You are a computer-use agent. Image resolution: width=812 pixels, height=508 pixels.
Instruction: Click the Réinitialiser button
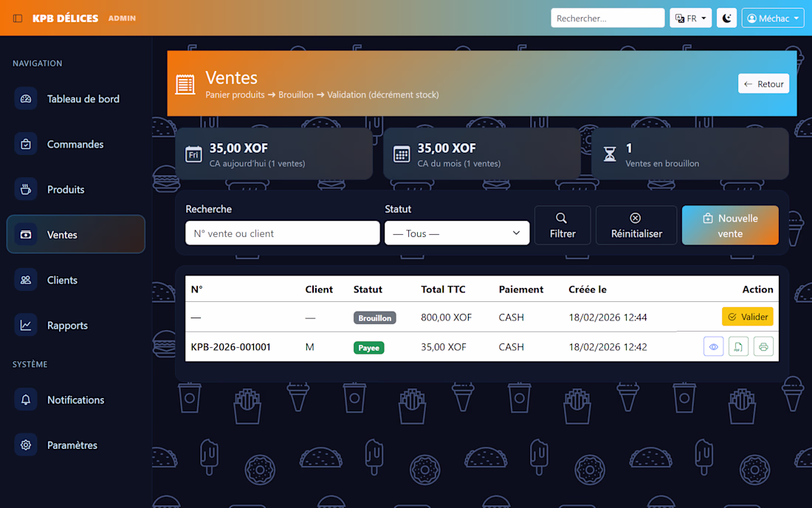636,225
